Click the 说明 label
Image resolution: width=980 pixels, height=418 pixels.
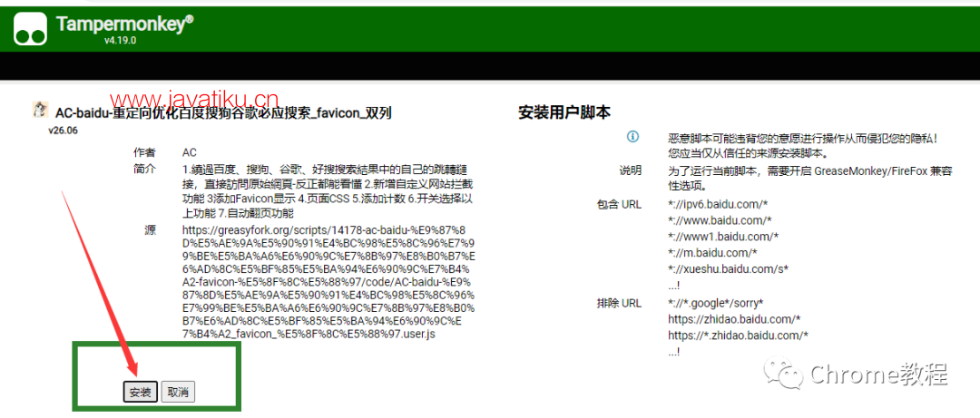[x=630, y=170]
